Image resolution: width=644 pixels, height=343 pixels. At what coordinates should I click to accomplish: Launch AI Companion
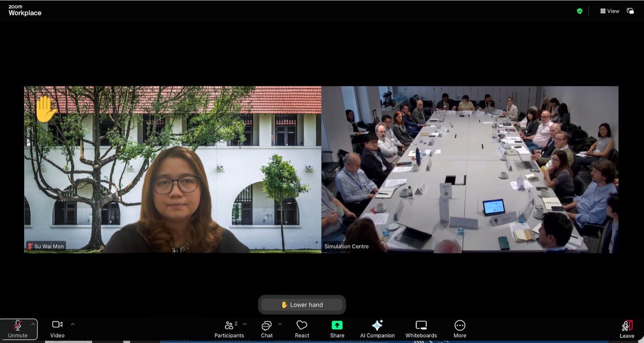377,329
